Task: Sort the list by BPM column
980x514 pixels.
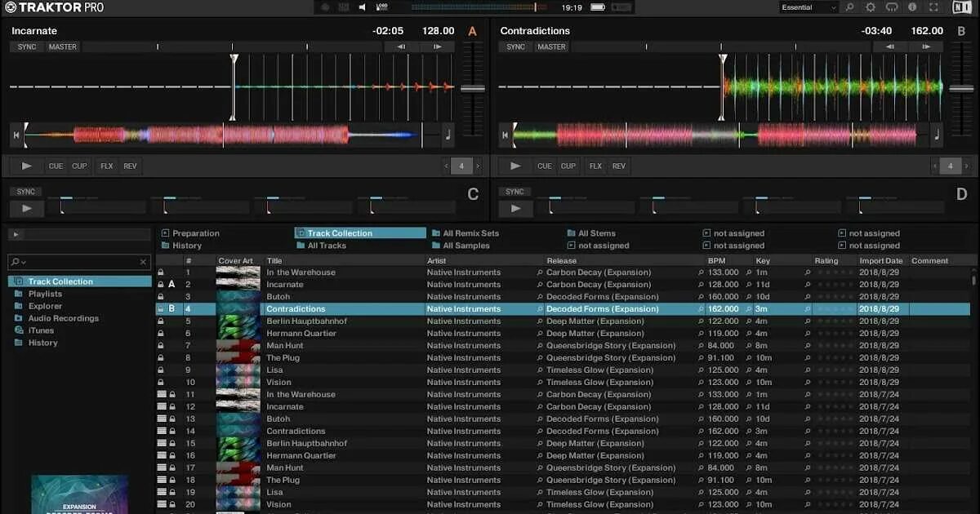Action: [x=716, y=261]
